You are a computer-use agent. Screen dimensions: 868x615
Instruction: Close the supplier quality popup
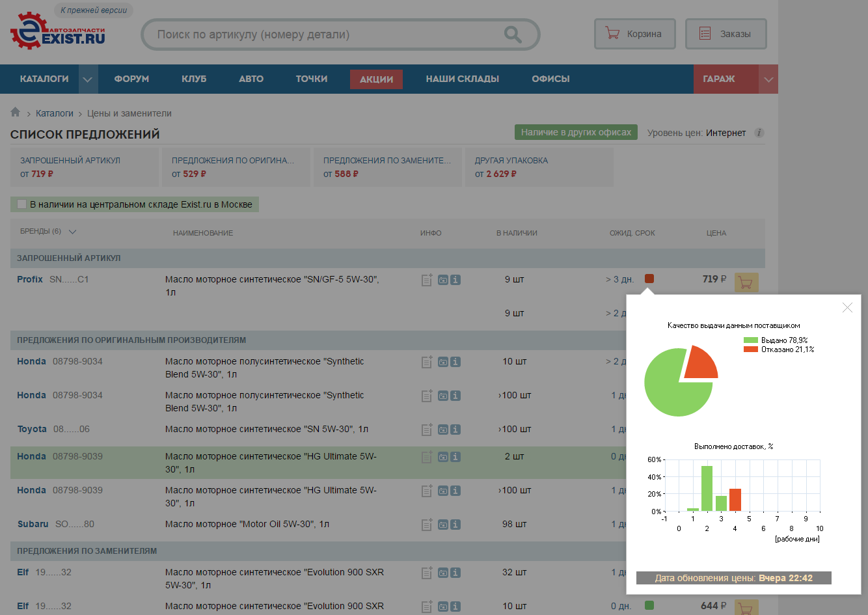click(x=847, y=307)
